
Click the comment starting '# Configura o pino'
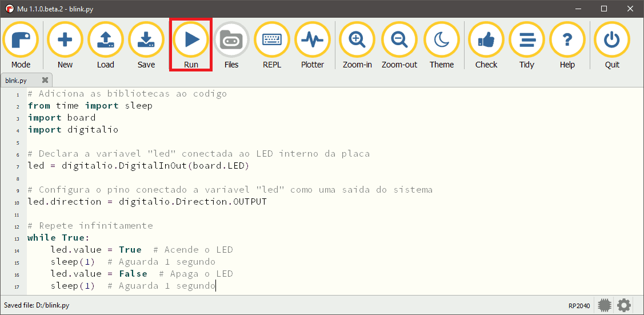pos(230,190)
